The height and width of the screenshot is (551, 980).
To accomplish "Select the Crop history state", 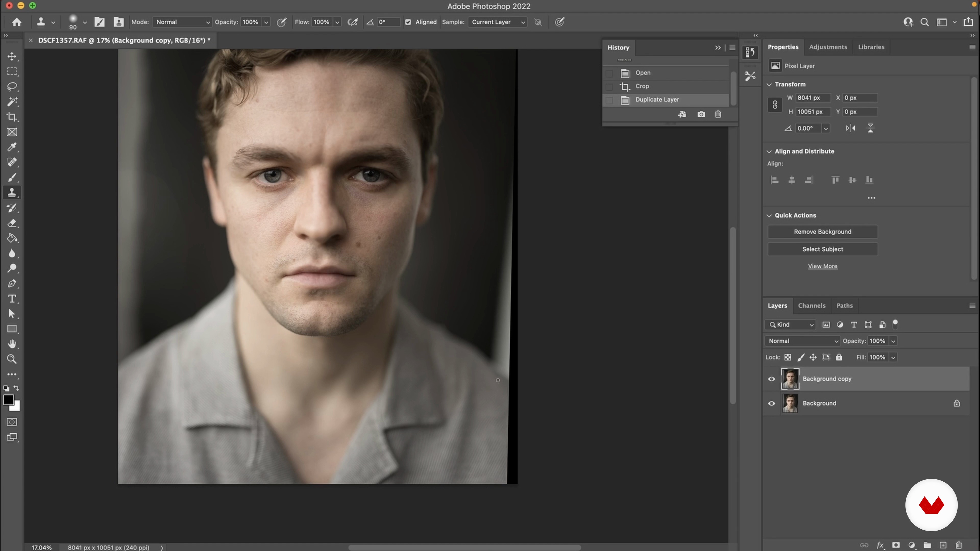I will click(666, 86).
